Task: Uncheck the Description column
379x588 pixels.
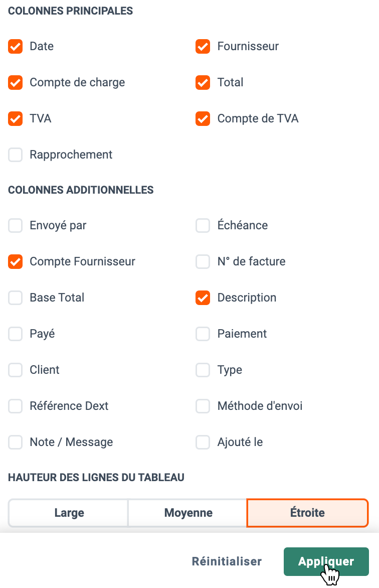Action: (x=203, y=298)
